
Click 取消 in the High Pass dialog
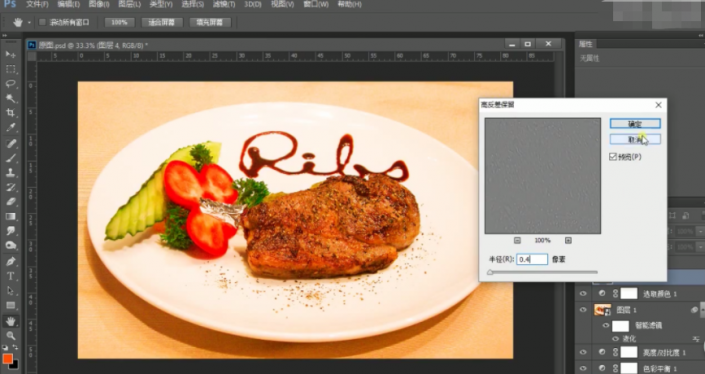click(x=635, y=139)
